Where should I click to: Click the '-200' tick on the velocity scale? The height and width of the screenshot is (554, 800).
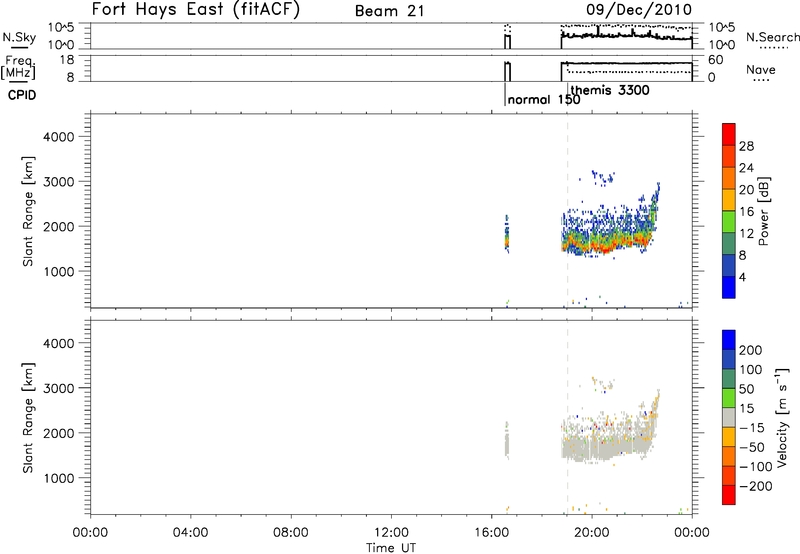[x=756, y=486]
